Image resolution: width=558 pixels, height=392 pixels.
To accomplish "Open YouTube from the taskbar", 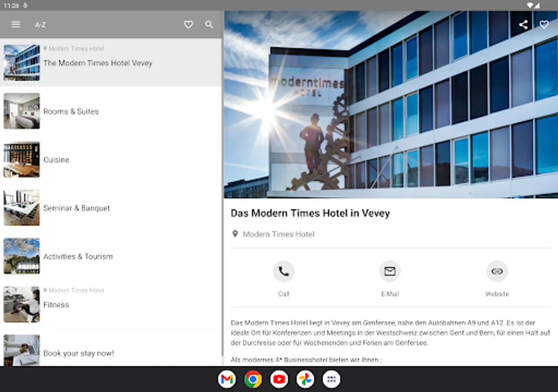I will [279, 379].
